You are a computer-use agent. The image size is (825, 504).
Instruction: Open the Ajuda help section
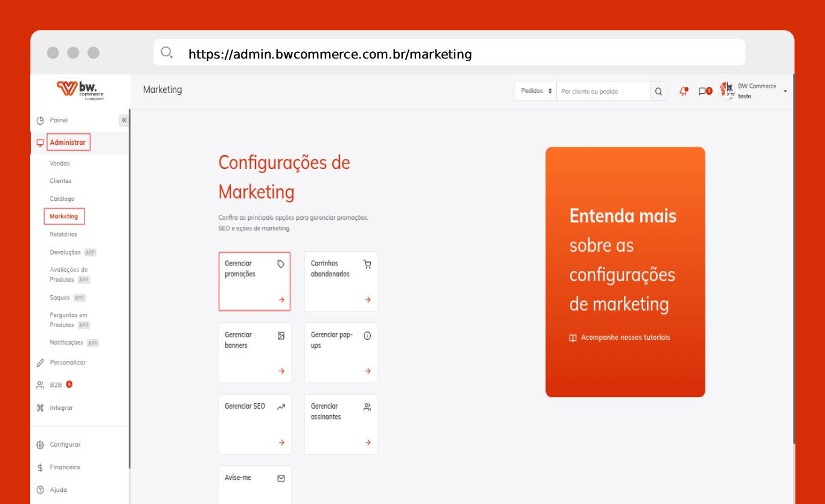pos(59,490)
